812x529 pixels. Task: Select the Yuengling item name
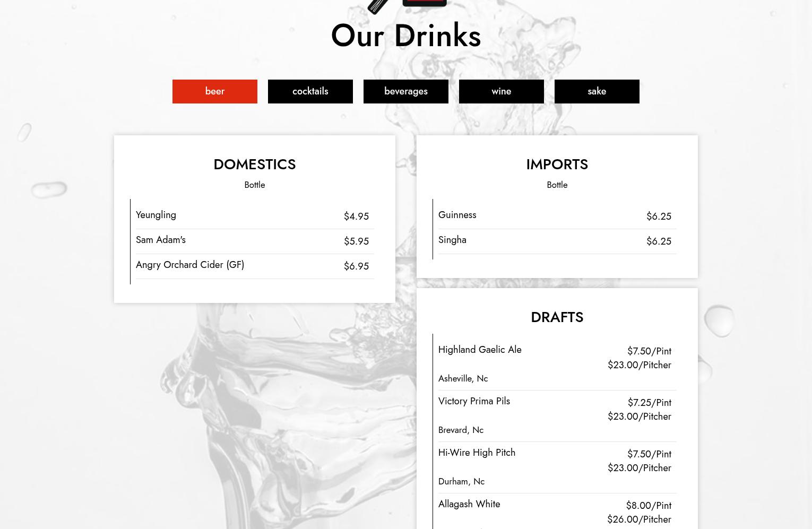click(156, 215)
